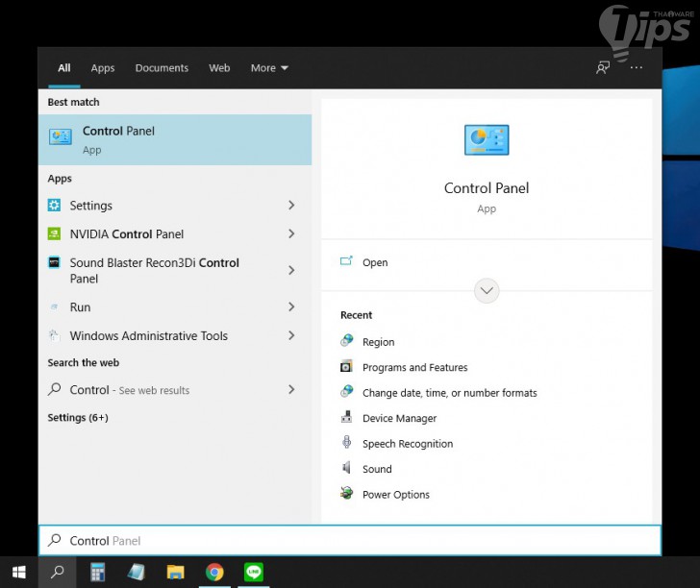Expand Windows Administrative Tools arrow

291,335
